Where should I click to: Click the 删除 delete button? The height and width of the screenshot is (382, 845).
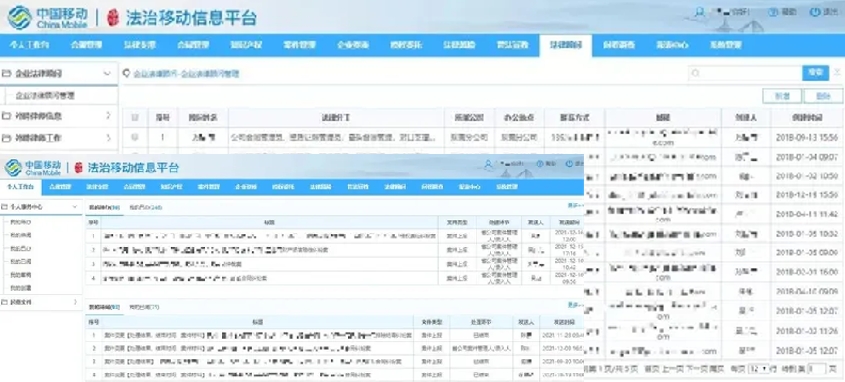click(x=823, y=96)
